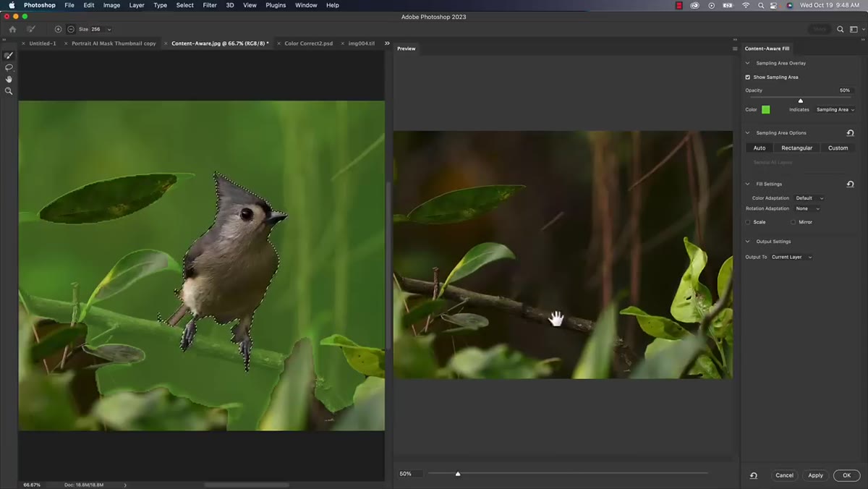Open Creative Cloud menu bar icon

pyautogui.click(x=694, y=5)
